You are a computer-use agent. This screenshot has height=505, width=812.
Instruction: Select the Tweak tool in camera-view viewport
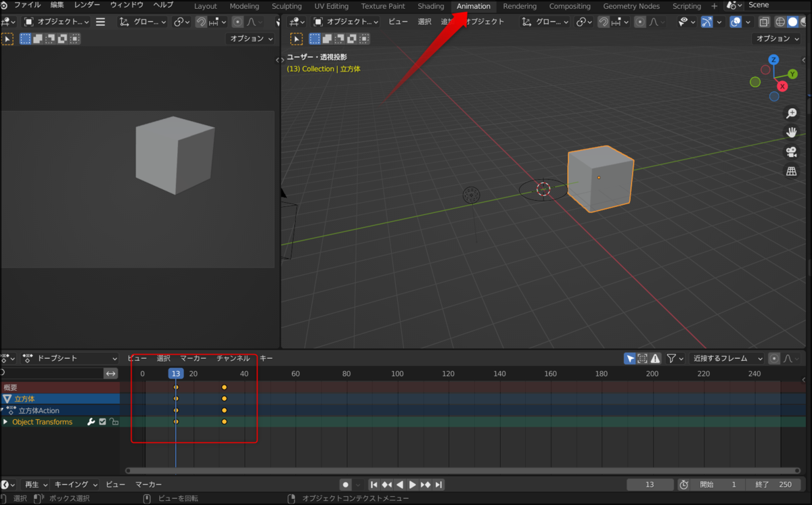pyautogui.click(x=7, y=39)
